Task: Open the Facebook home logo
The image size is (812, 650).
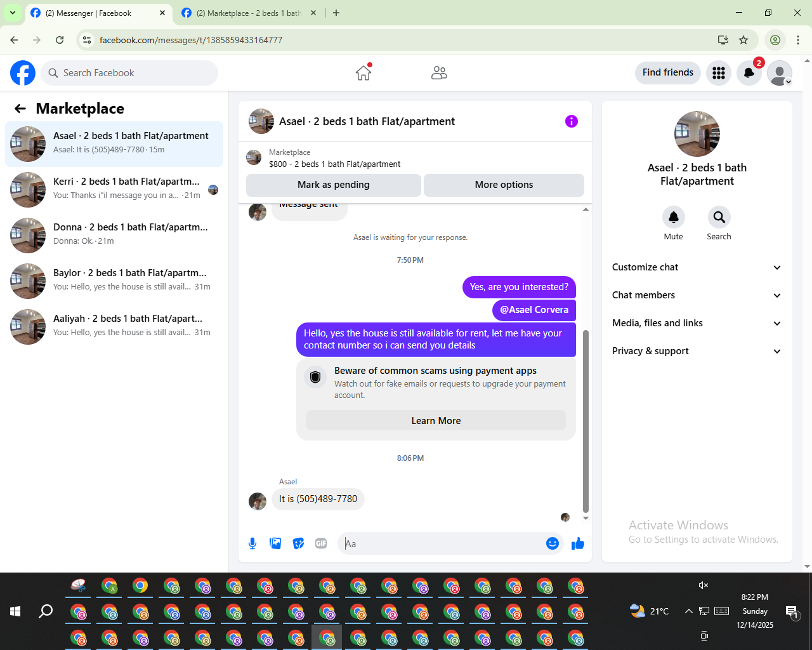Action: pos(23,73)
